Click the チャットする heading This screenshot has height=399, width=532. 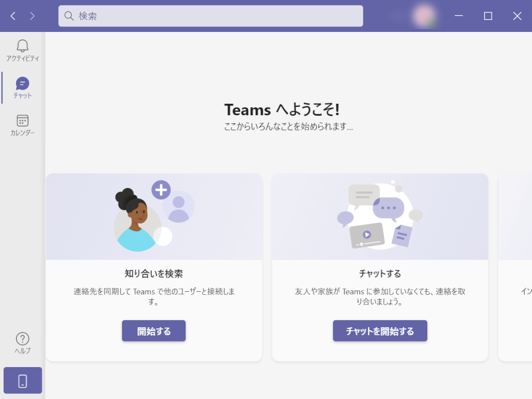pyautogui.click(x=380, y=273)
